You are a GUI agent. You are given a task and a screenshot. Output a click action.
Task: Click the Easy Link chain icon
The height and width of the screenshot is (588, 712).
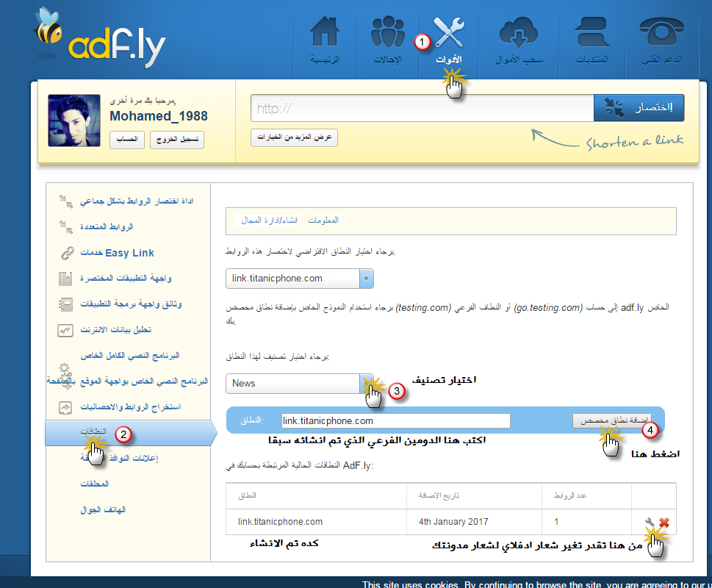(x=67, y=253)
